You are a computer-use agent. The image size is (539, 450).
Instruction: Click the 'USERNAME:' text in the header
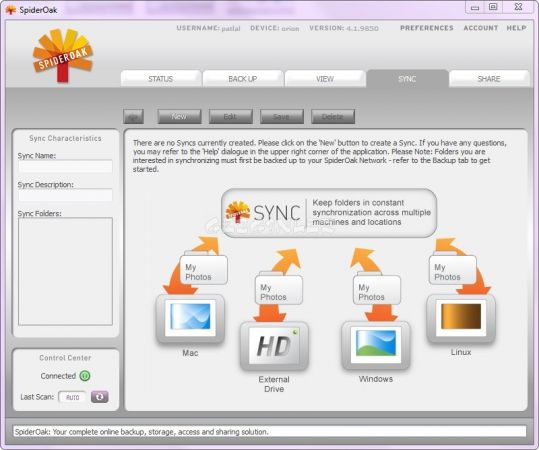coord(198,28)
